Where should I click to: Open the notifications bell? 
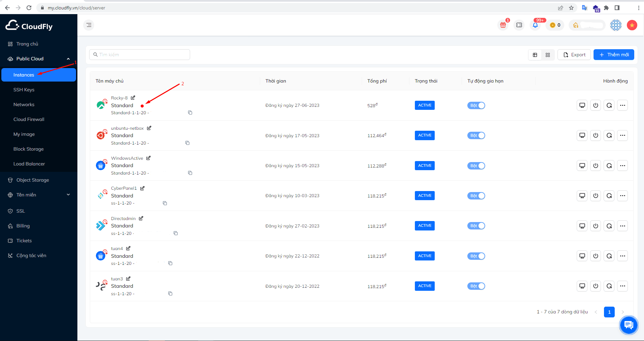(x=535, y=25)
